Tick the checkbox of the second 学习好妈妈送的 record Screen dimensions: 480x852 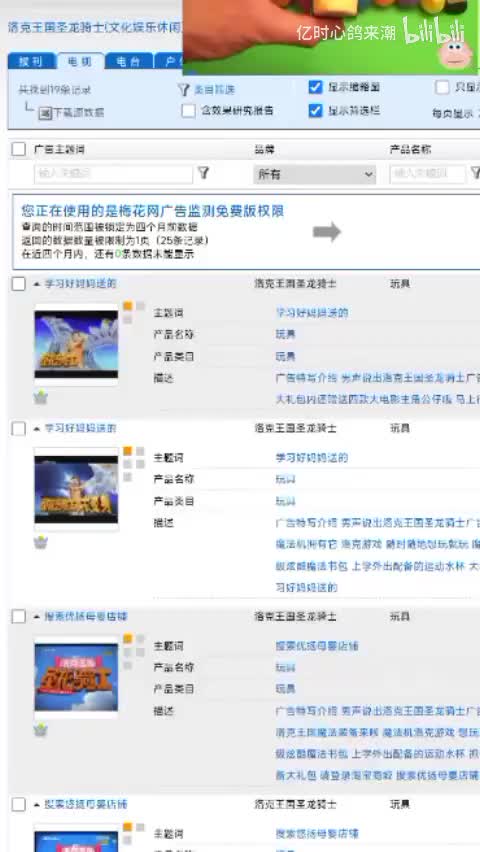pos(18,429)
